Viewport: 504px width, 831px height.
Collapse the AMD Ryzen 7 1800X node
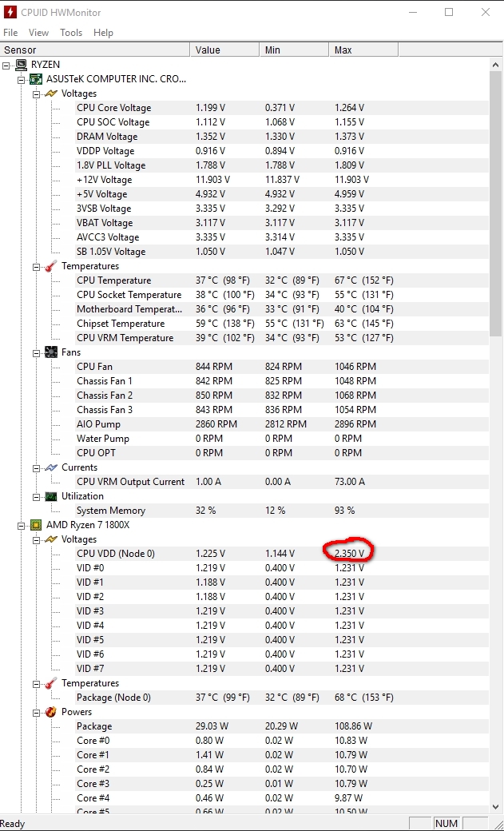tap(22, 525)
